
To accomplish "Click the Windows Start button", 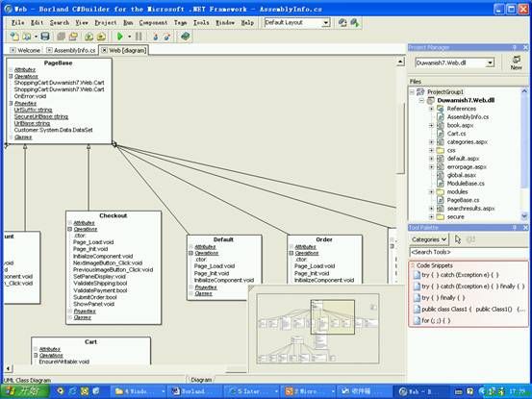I will point(25,391).
